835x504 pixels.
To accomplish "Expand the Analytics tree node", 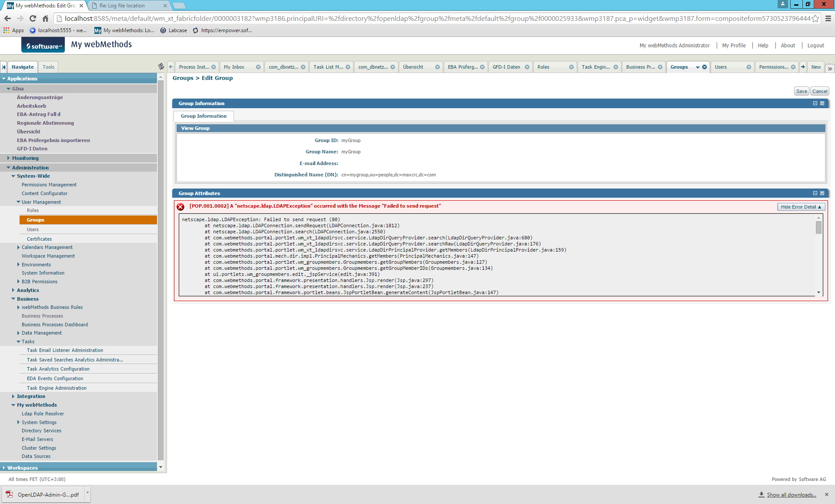I will pyautogui.click(x=13, y=290).
